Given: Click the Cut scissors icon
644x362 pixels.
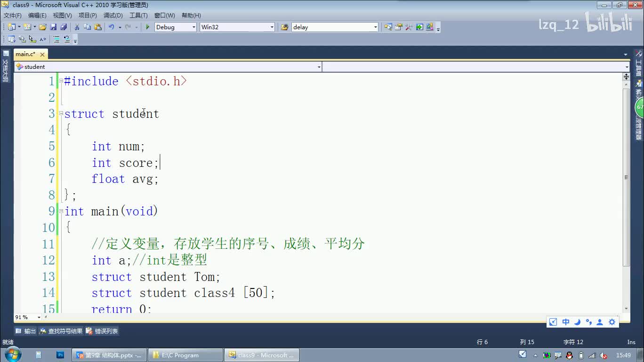Looking at the screenshot, I should pyautogui.click(x=77, y=27).
